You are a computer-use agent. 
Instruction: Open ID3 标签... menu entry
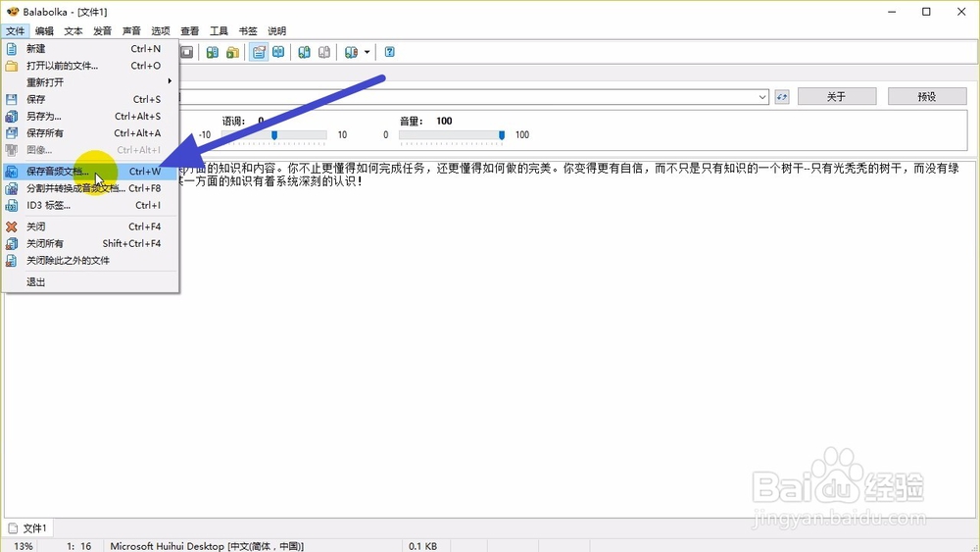[90, 205]
